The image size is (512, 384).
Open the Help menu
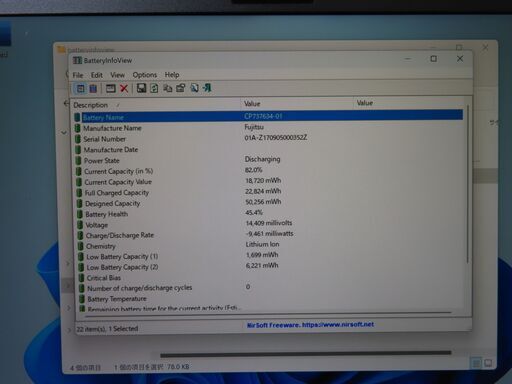coord(172,75)
